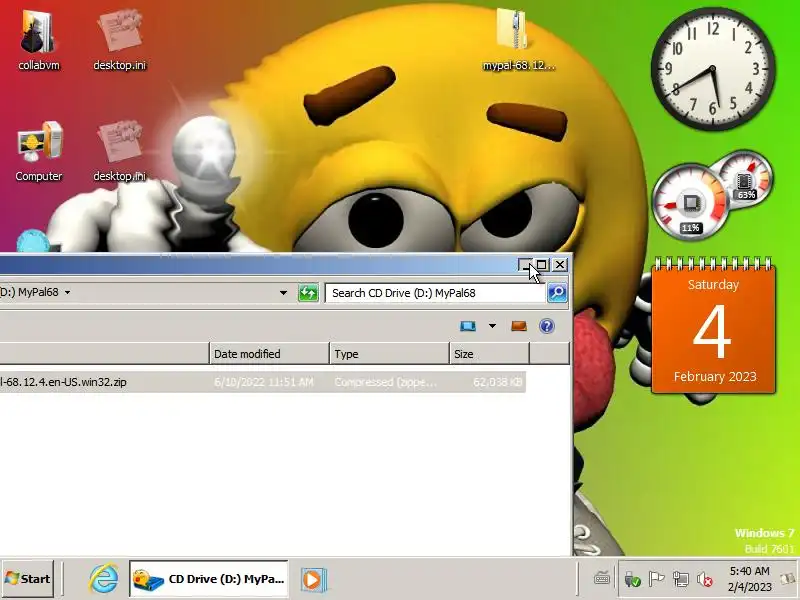The height and width of the screenshot is (600, 800).
Task: Open the taskbar clock showing 5:40 AM
Action: [x=749, y=579]
